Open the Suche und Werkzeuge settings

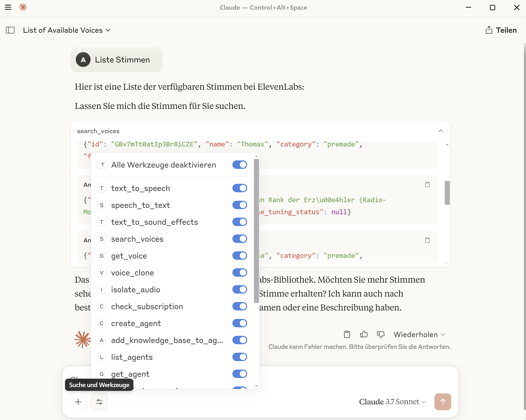coord(99,402)
